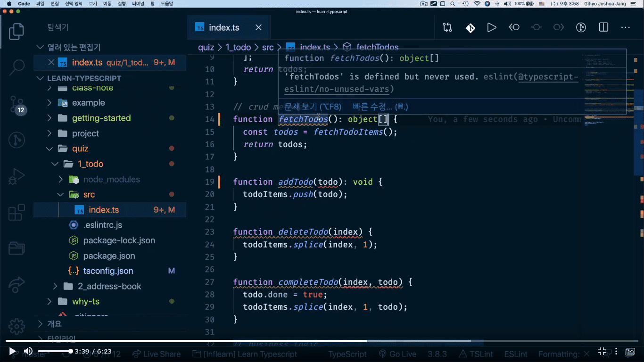Open the Extensions view icon

click(x=17, y=213)
